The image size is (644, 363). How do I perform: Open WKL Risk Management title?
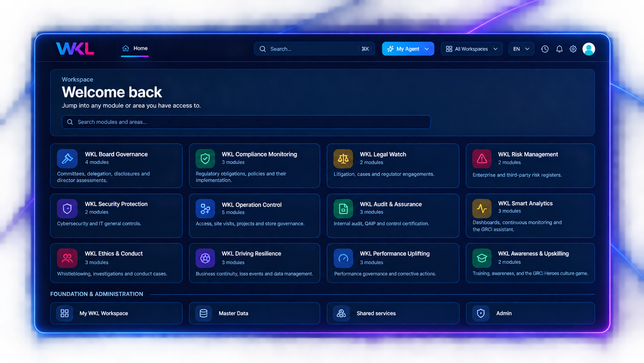pyautogui.click(x=528, y=154)
